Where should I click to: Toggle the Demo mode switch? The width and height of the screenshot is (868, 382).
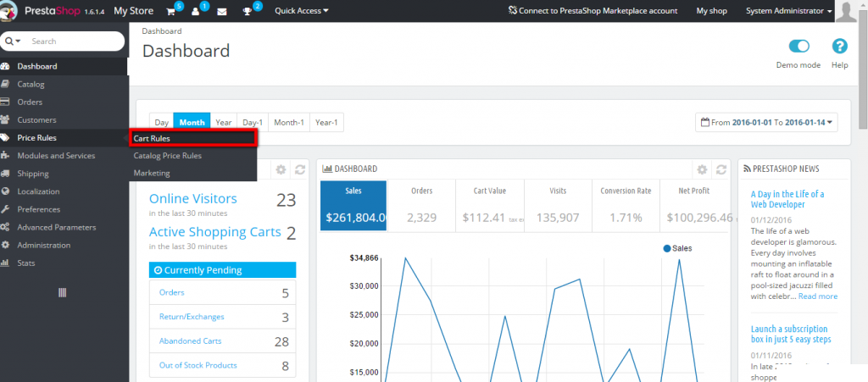pos(798,46)
